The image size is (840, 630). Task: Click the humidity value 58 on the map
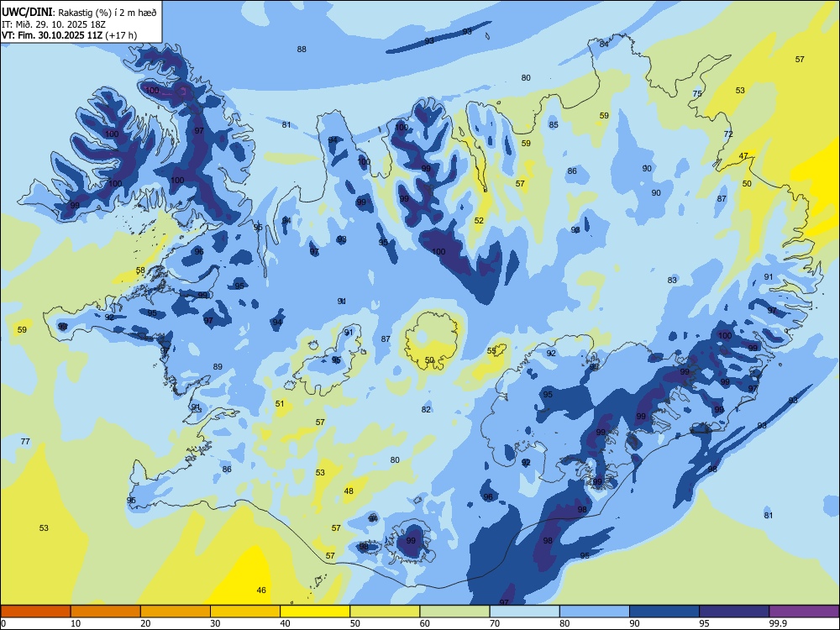click(140, 270)
